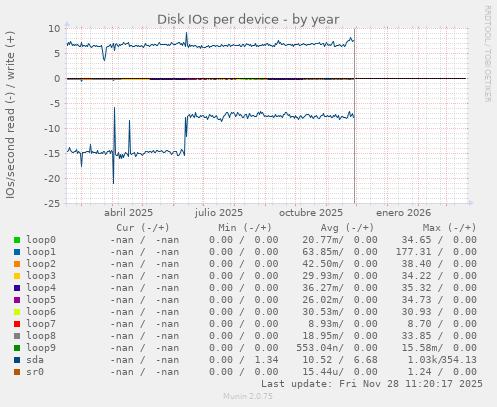The width and height of the screenshot is (497, 407).
Task: Click the loop3 Max value '34.22'
Action: pos(416,276)
